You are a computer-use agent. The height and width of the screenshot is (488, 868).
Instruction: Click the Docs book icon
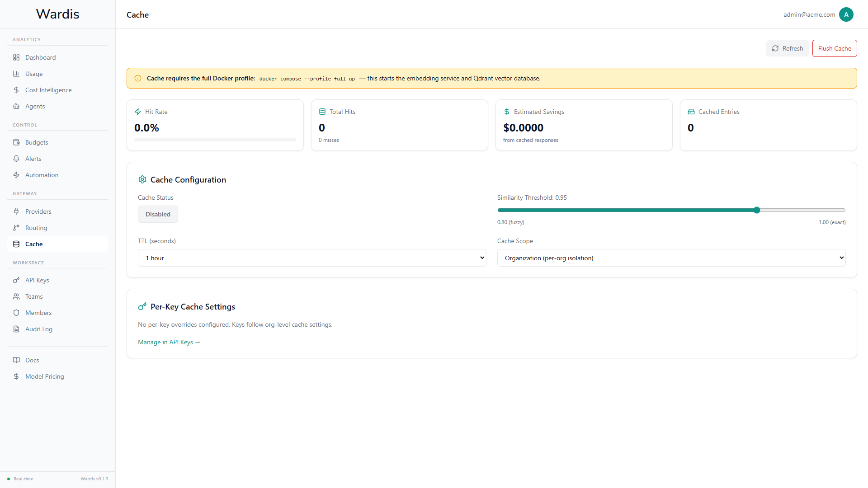coord(16,360)
